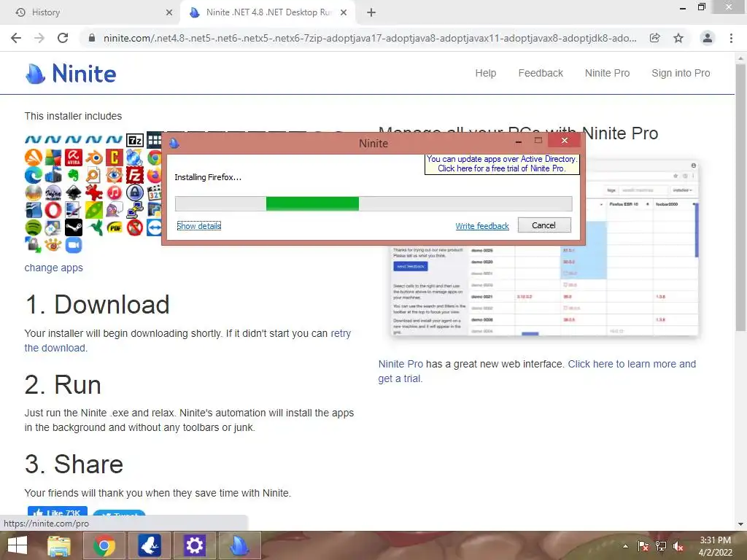Screen dimensions: 747x560
Task: Reload the page with the refresh button
Action: pyautogui.click(x=63, y=38)
